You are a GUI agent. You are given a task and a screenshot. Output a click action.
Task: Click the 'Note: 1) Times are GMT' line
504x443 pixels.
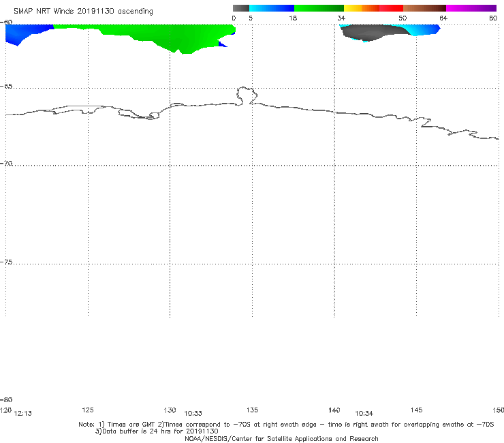pyautogui.click(x=286, y=425)
